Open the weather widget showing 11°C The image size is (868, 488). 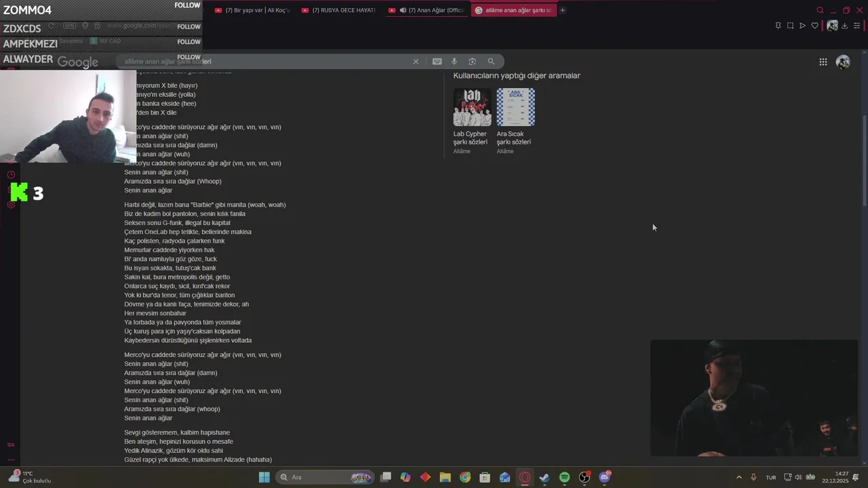(x=30, y=477)
